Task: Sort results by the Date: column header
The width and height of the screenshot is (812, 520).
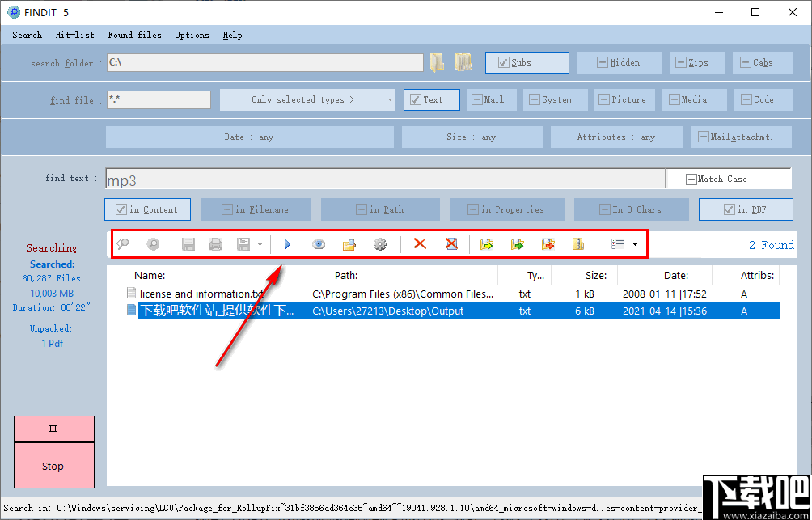Action: (x=676, y=276)
